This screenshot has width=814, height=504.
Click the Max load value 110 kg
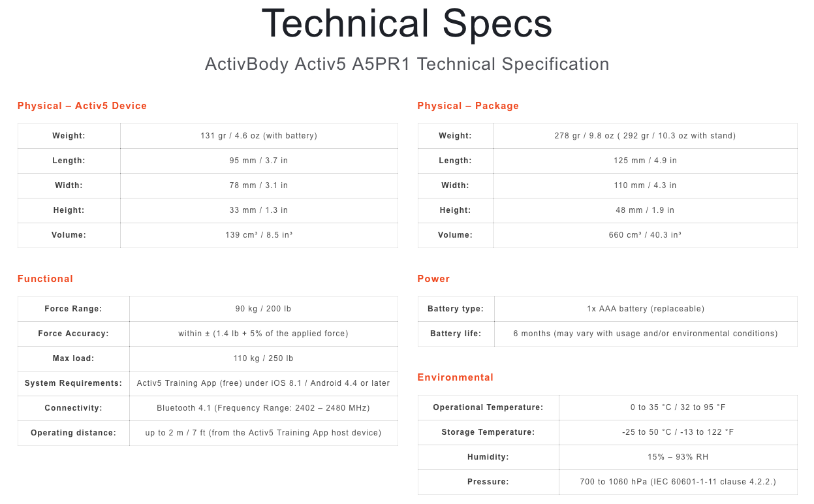coord(263,358)
